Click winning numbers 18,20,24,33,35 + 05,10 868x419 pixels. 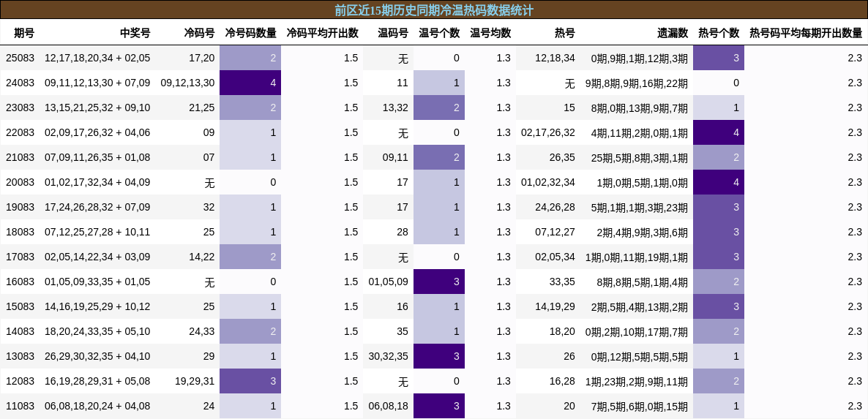point(97,332)
